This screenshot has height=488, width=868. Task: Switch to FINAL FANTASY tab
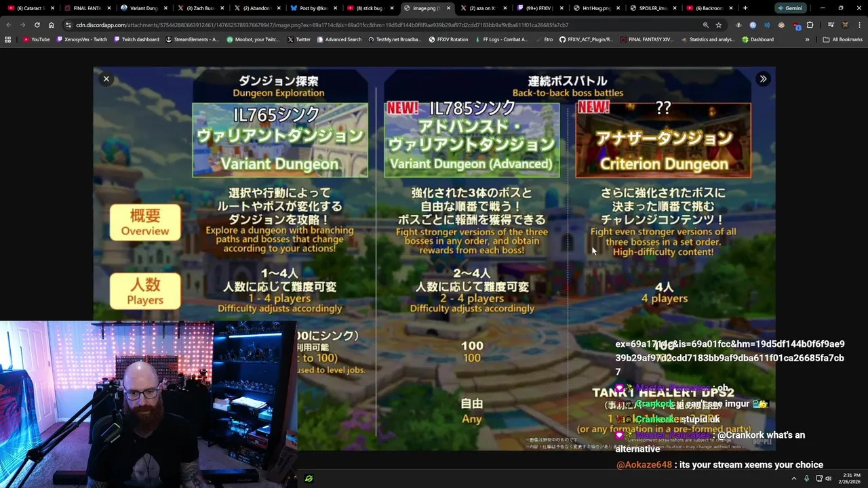(88, 8)
